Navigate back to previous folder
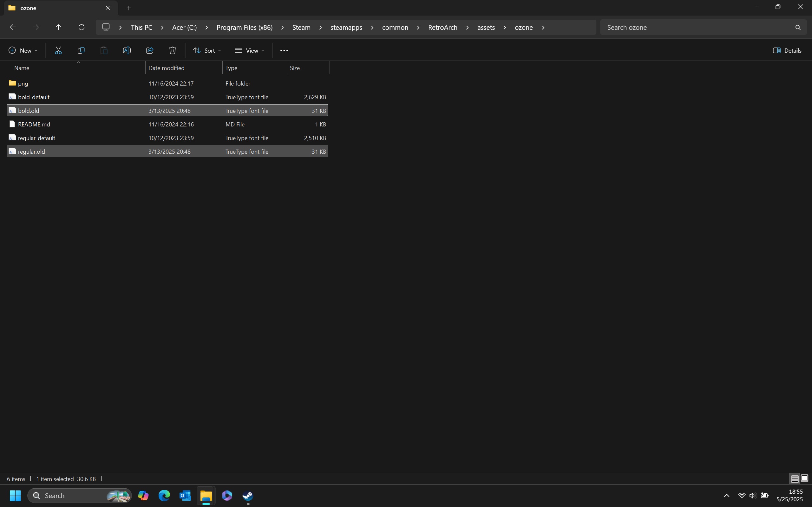812x507 pixels. [x=13, y=27]
